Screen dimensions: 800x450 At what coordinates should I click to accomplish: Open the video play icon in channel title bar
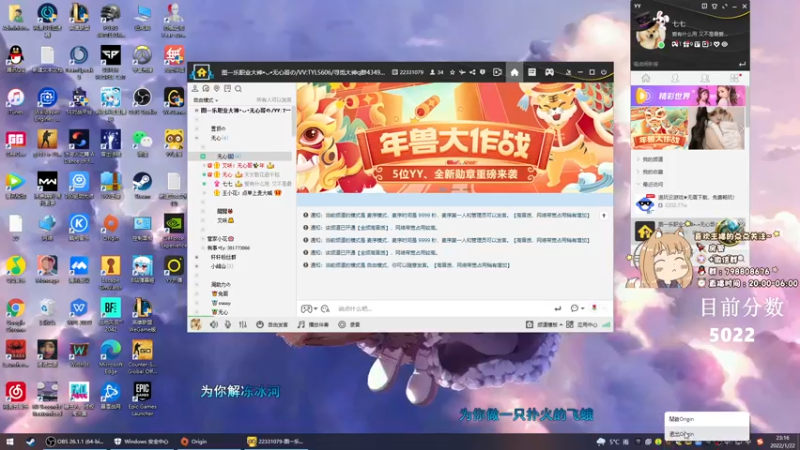tap(497, 72)
